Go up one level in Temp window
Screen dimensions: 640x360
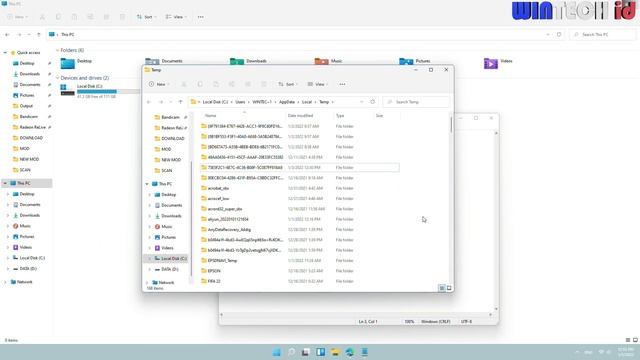click(180, 102)
